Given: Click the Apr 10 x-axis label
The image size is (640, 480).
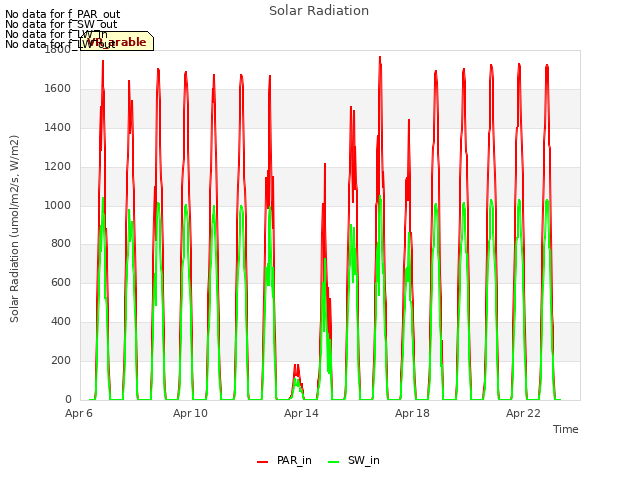Looking at the screenshot, I should (x=190, y=413).
